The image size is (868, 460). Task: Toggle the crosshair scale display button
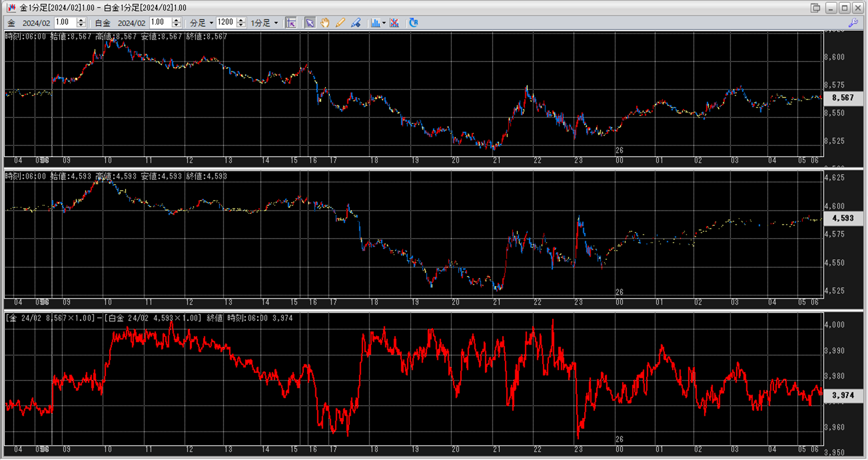click(x=291, y=23)
